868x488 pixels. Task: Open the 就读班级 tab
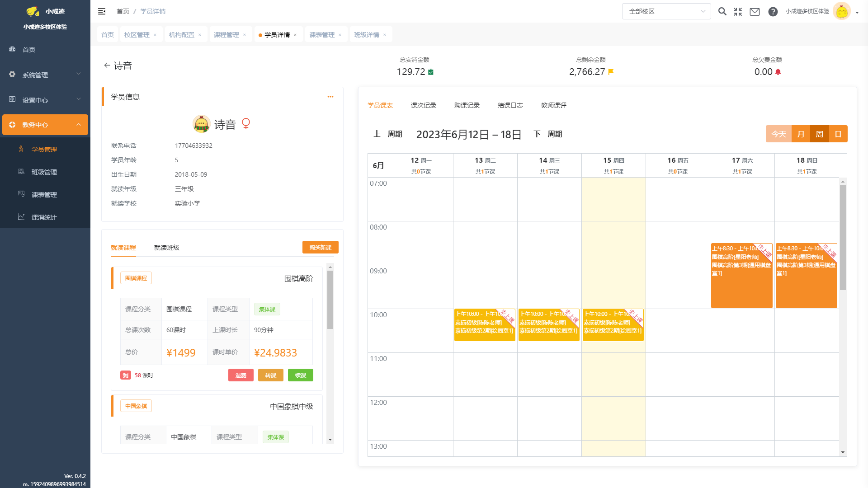166,248
